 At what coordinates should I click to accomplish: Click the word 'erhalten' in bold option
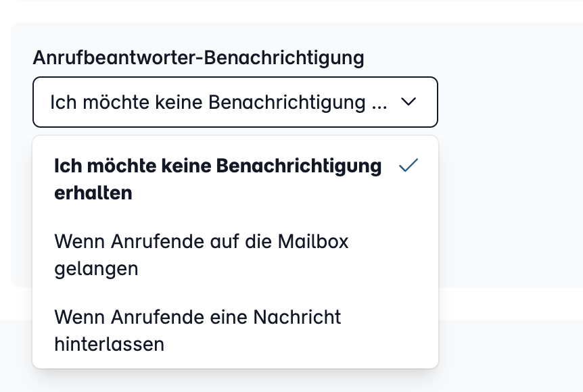click(x=93, y=193)
